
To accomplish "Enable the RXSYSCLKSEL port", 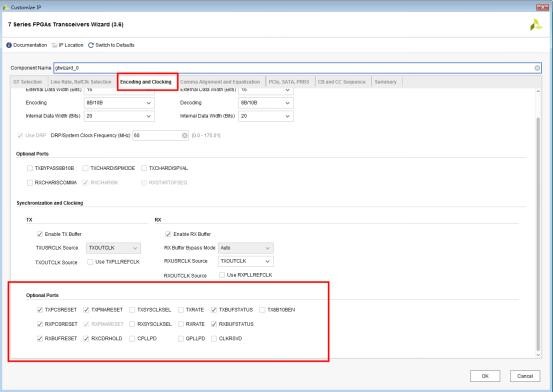I will [132, 324].
